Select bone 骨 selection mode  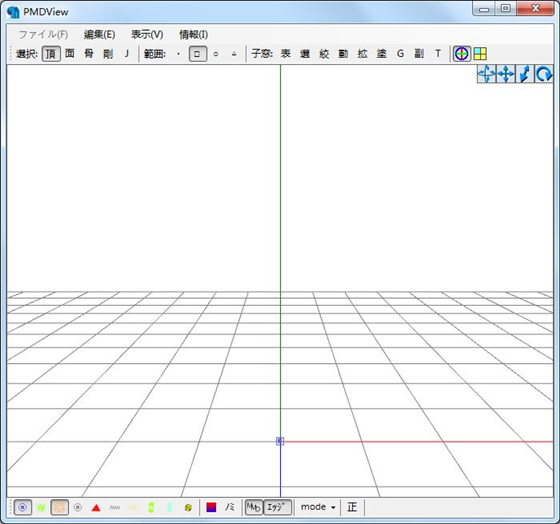89,54
